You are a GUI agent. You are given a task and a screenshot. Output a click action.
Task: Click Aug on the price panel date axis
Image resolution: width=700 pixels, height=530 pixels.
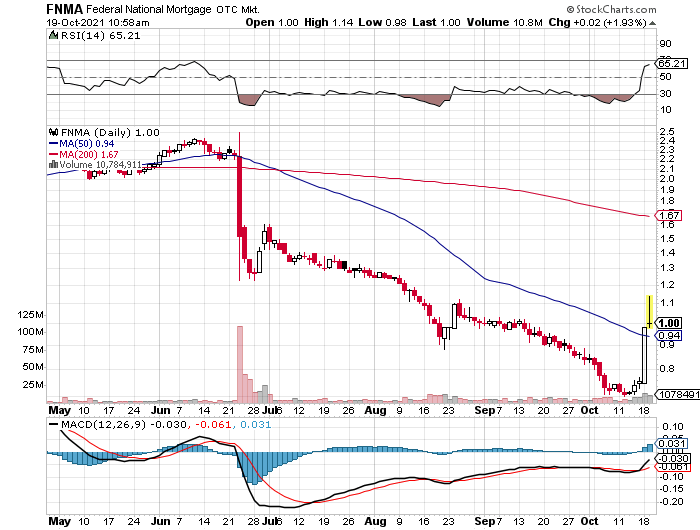375,410
